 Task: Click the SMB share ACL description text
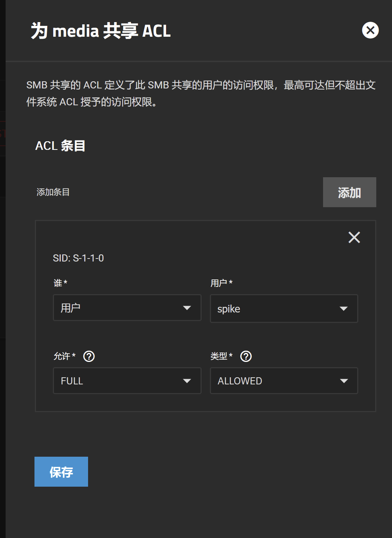tap(201, 93)
